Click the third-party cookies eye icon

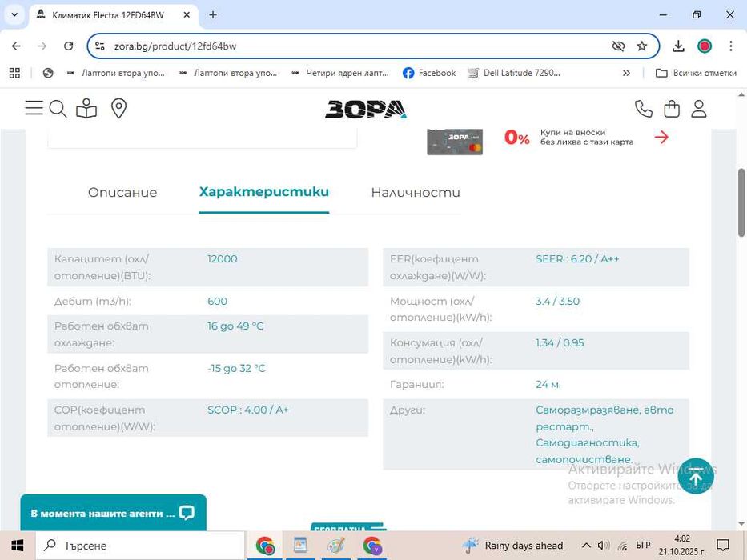pos(618,46)
